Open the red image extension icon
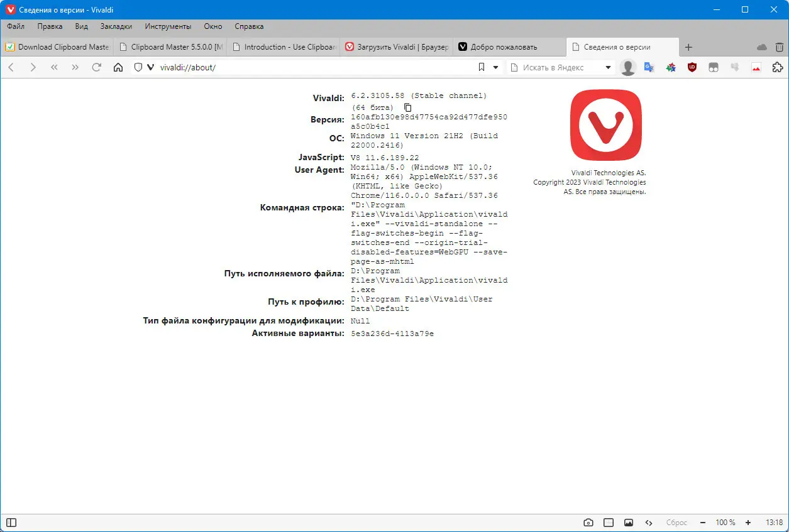The width and height of the screenshot is (789, 532). [756, 67]
